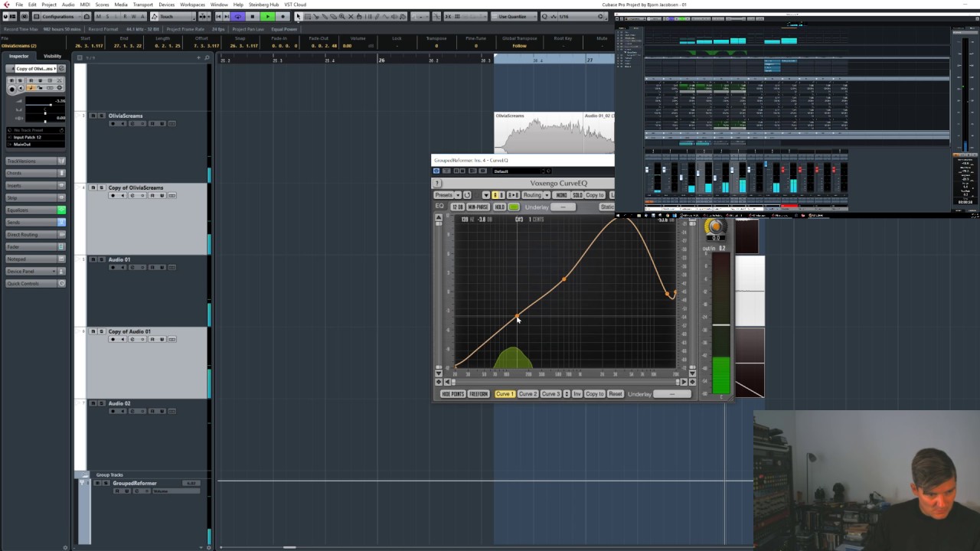Mute the OliviaScreams track

[93, 116]
